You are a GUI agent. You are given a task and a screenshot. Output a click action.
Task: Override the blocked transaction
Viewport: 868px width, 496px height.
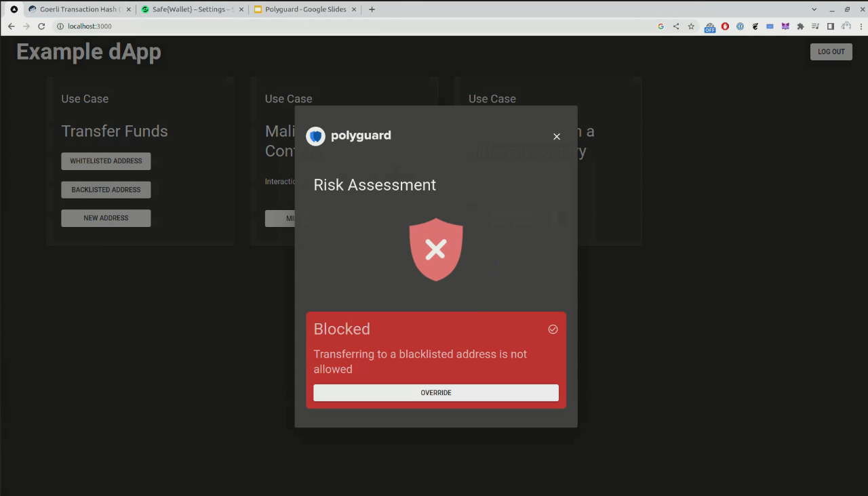click(436, 393)
